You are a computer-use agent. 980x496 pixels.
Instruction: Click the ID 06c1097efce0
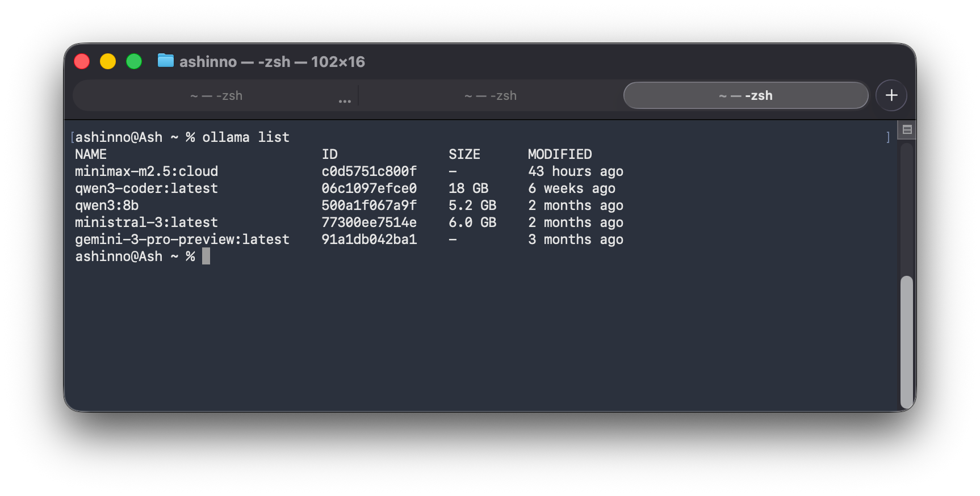pyautogui.click(x=369, y=188)
